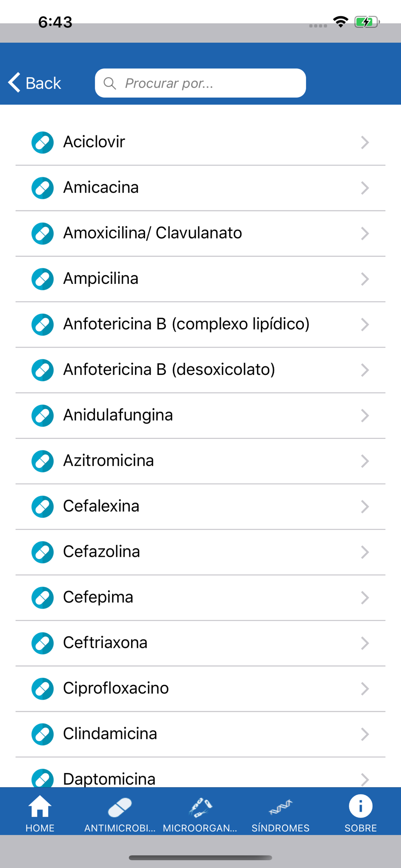Go back using the Back button
Screen dimensions: 401x868
[35, 83]
